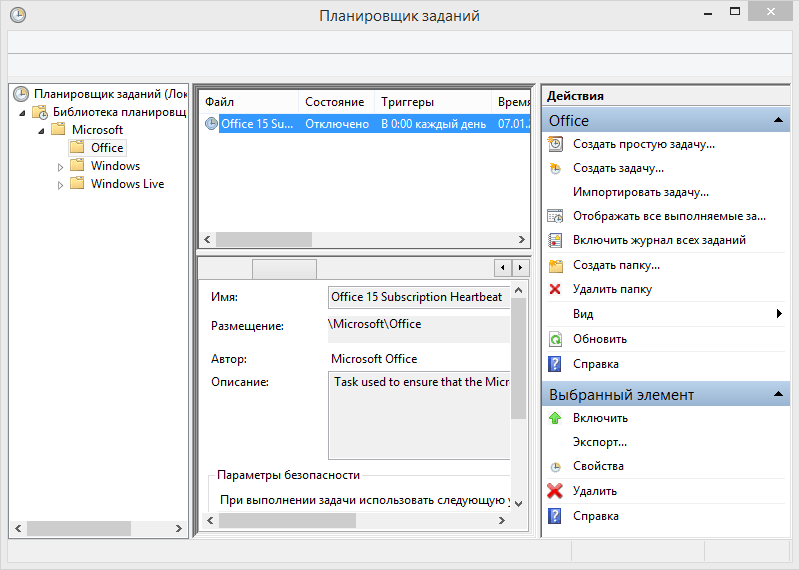Screen dimensions: 800x570
Task: Choose Импортировать задачу action
Action: click(x=641, y=192)
